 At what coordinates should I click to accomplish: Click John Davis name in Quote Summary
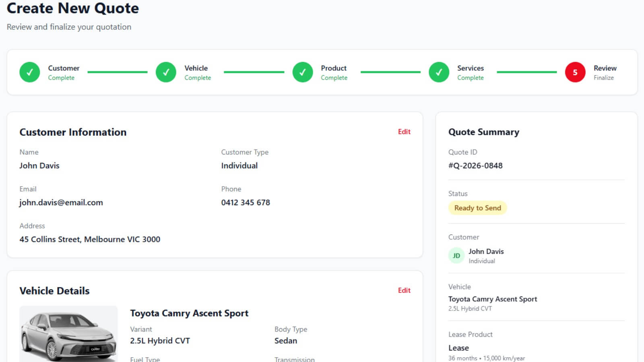tap(486, 251)
